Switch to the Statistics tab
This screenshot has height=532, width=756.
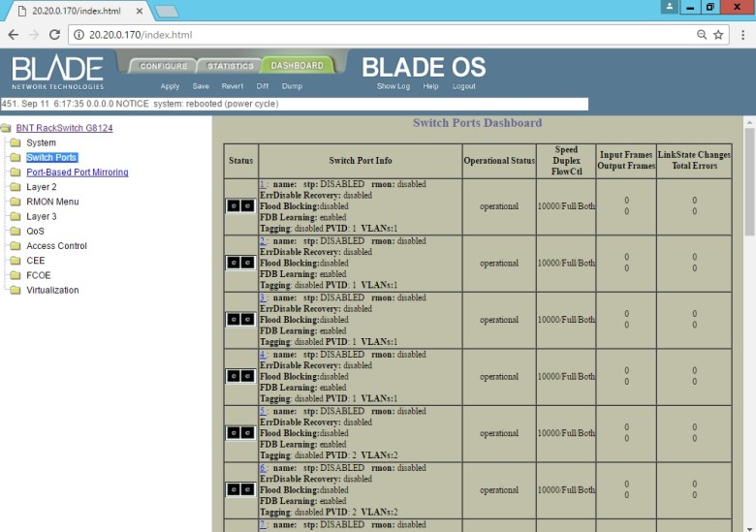pyautogui.click(x=230, y=66)
